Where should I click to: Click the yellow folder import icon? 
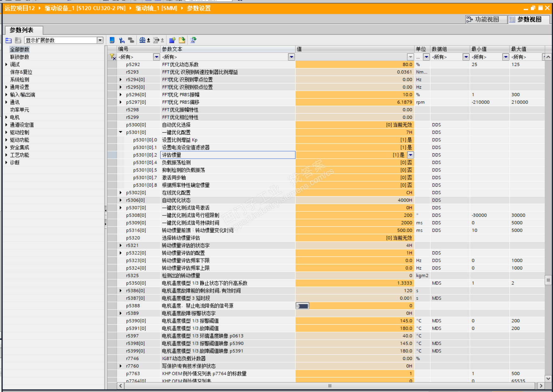(x=182, y=40)
